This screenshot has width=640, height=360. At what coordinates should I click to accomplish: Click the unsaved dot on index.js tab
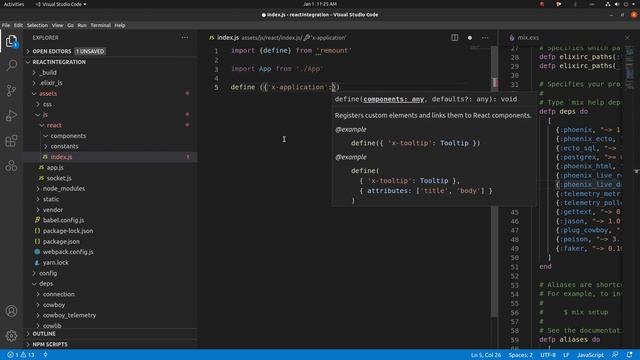point(470,38)
